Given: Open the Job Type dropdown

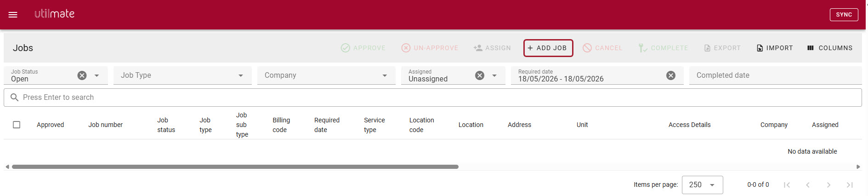Looking at the screenshot, I should [x=182, y=75].
